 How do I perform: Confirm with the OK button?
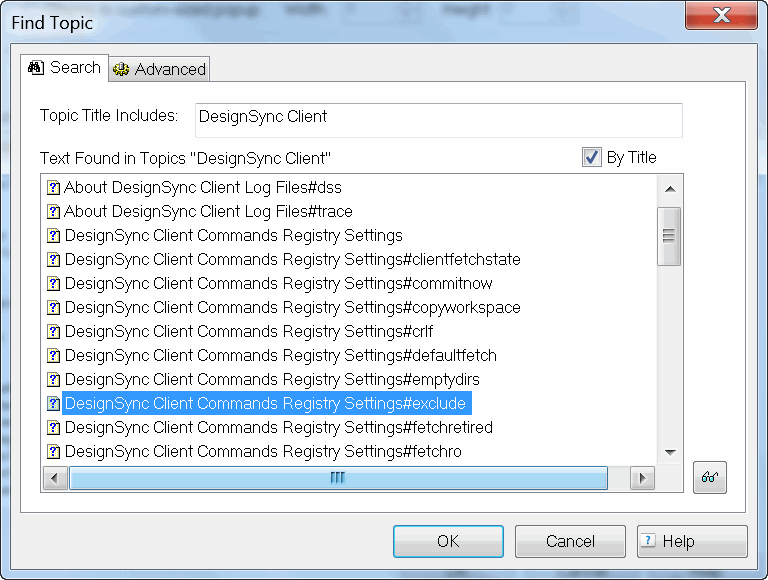(448, 541)
